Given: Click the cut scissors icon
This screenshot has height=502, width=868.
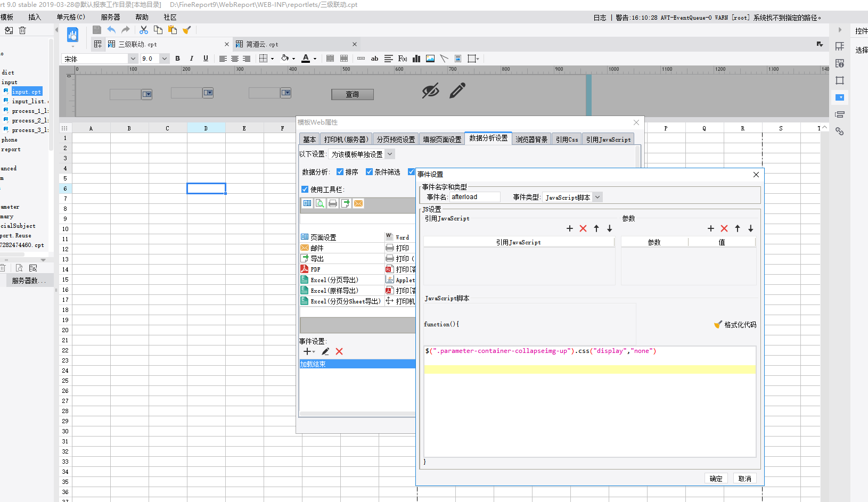Looking at the screenshot, I should pyautogui.click(x=143, y=30).
